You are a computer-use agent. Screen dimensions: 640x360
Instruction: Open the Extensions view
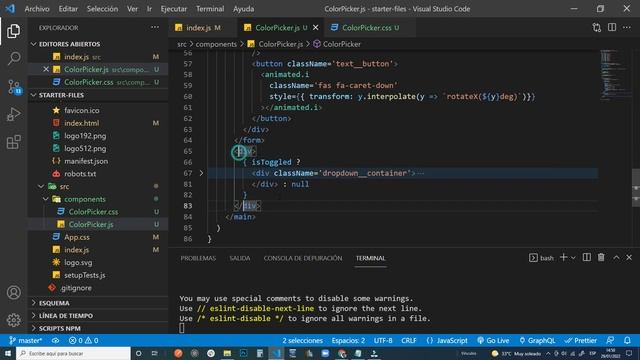(x=13, y=142)
